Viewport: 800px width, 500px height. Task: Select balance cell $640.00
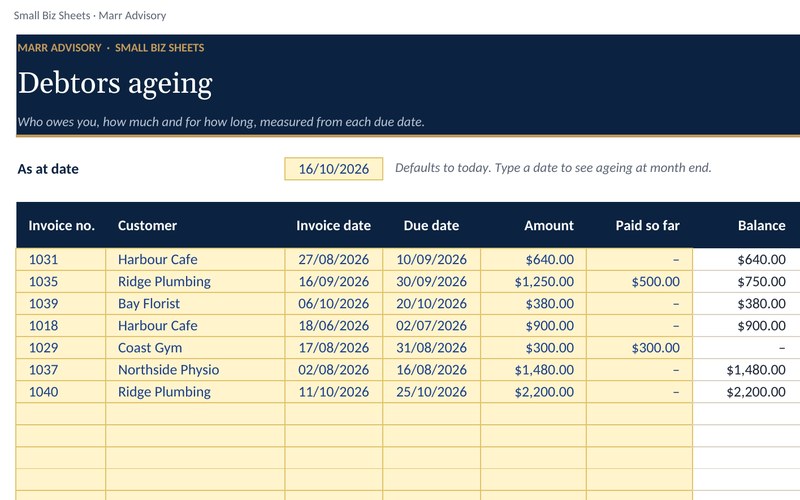[746, 259]
